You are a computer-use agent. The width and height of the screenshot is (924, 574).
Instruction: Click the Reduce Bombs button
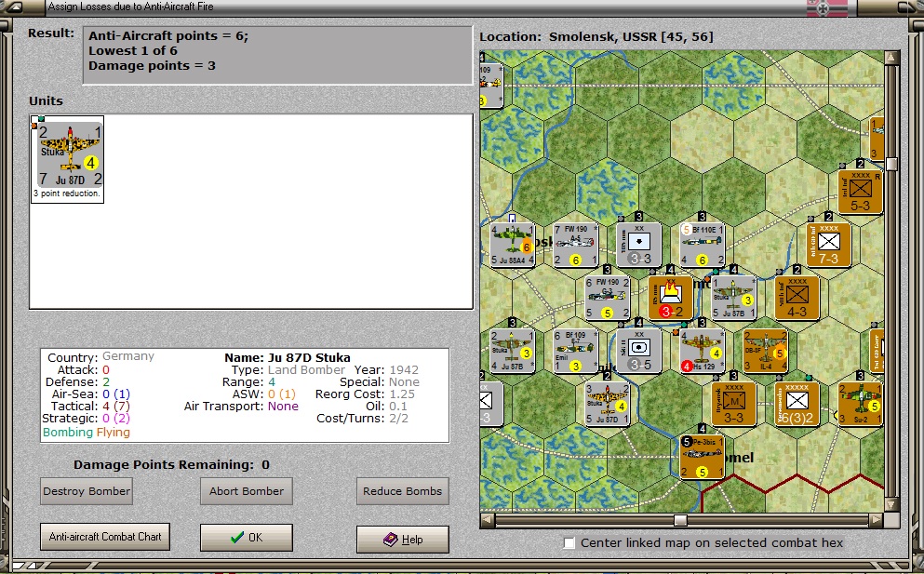pyautogui.click(x=403, y=491)
